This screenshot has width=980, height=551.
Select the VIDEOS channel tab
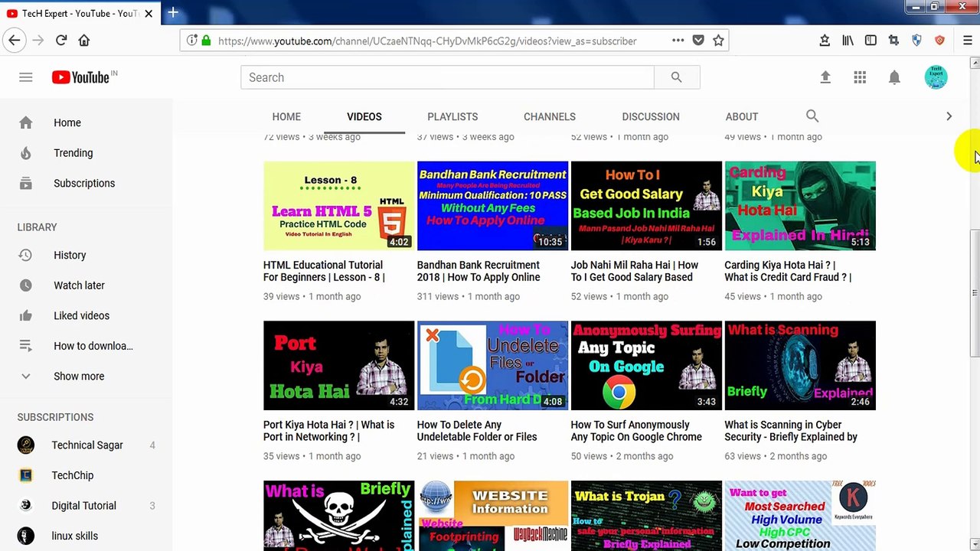pyautogui.click(x=364, y=116)
